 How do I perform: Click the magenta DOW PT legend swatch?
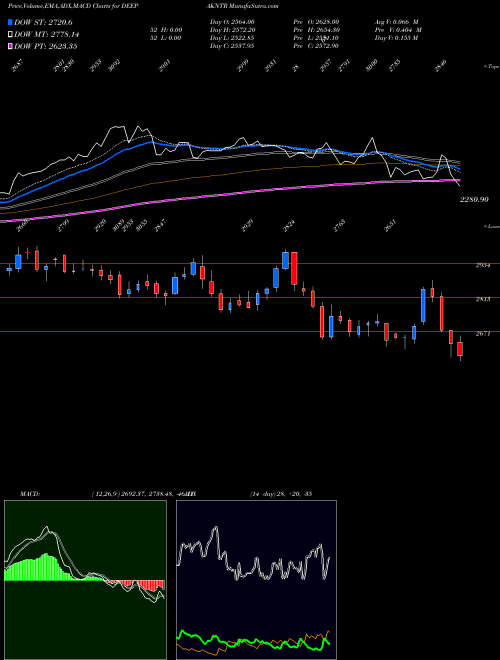[x=10, y=46]
